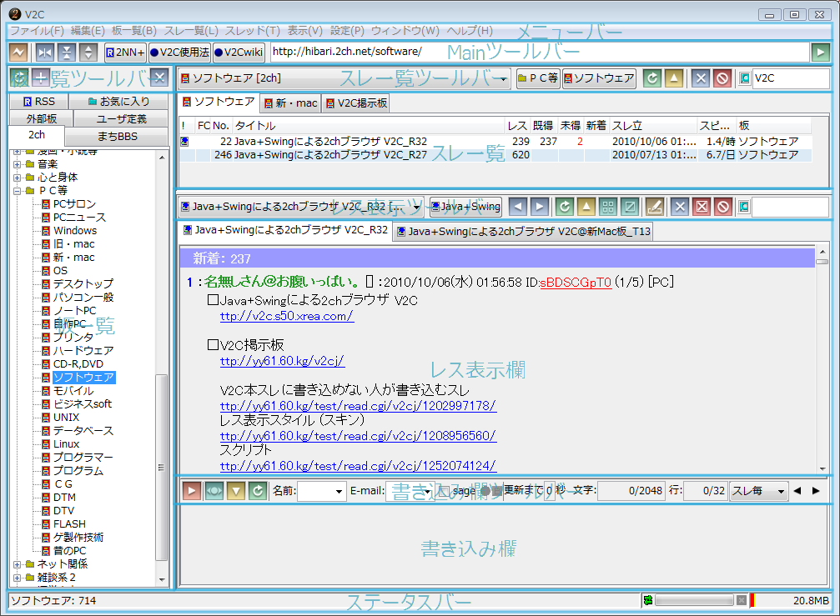Click the green reload icon in the write toolbar
Image resolution: width=840 pixels, height=616 pixels.
tap(258, 491)
